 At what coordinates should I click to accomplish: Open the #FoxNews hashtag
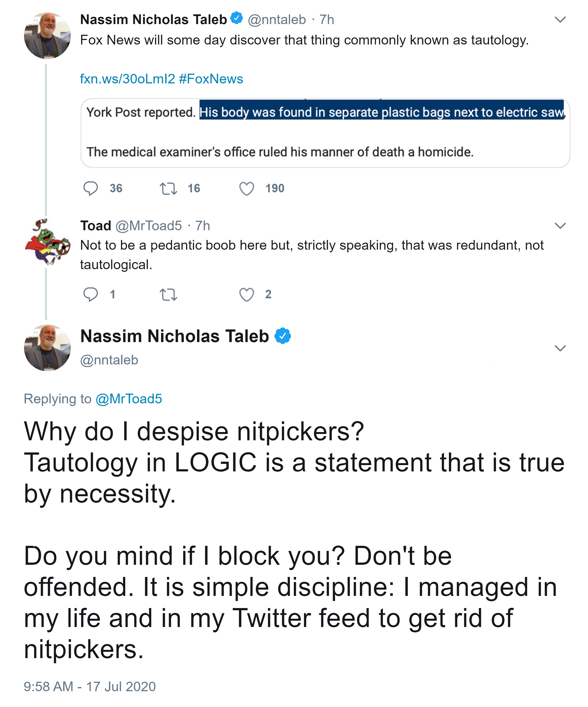211,79
